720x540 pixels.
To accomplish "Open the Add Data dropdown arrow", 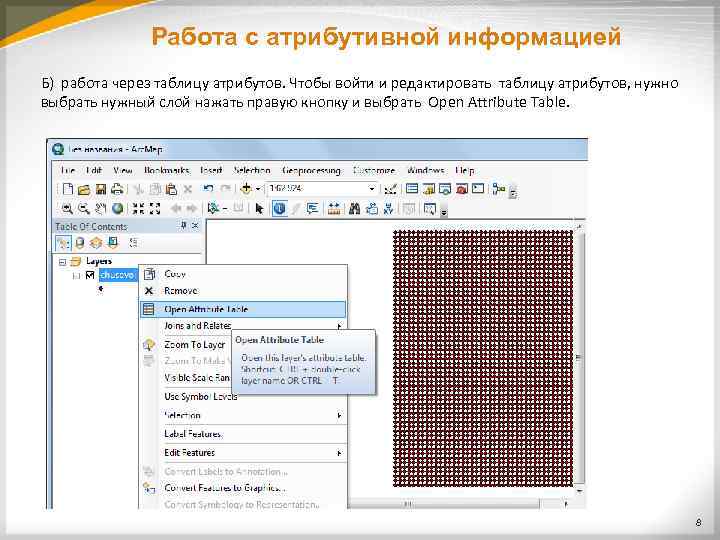I will [x=258, y=189].
